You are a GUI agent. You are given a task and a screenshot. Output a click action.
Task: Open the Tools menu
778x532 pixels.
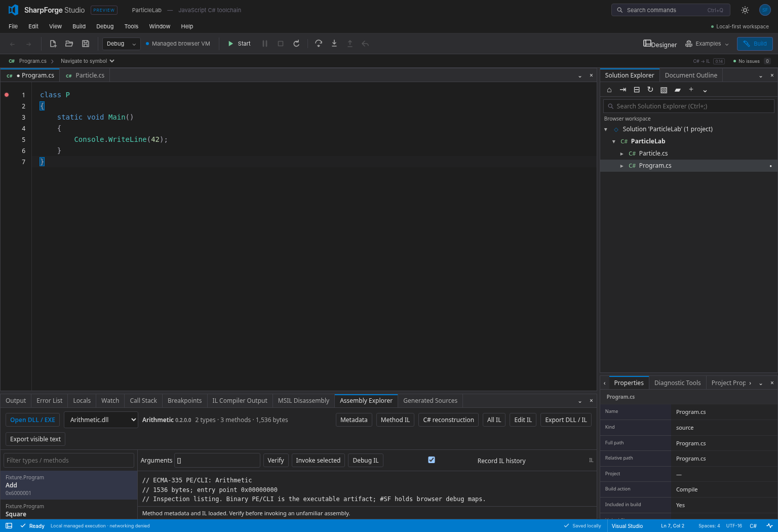point(131,26)
